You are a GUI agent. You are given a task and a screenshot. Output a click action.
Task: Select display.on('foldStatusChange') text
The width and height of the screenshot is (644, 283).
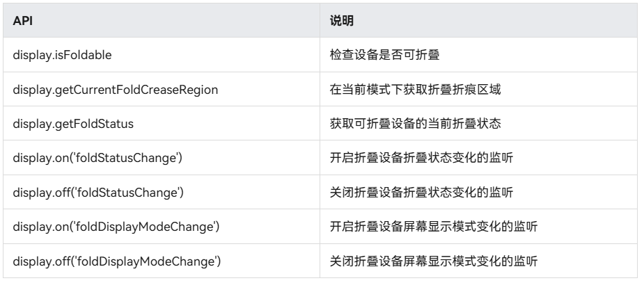point(97,158)
